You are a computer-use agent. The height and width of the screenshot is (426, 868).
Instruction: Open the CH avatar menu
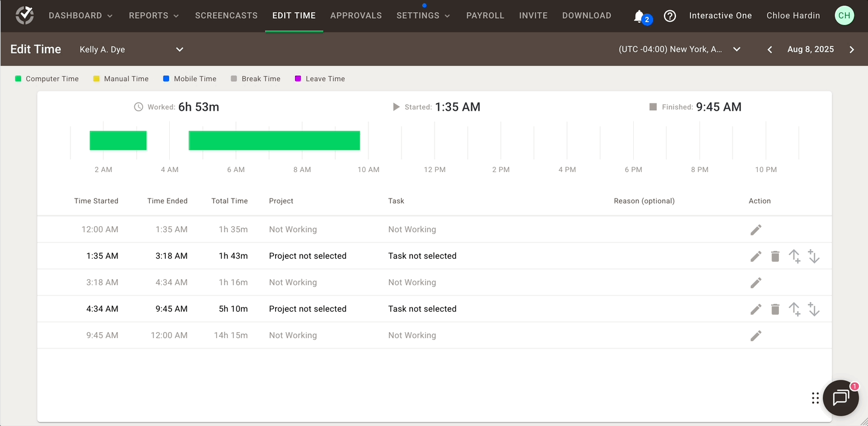tap(844, 15)
